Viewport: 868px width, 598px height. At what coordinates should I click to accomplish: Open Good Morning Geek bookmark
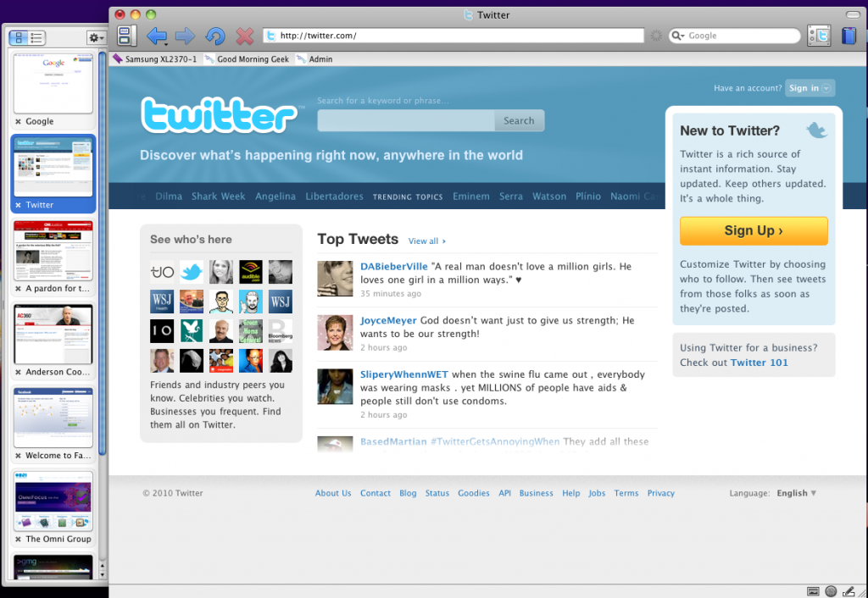click(247, 59)
